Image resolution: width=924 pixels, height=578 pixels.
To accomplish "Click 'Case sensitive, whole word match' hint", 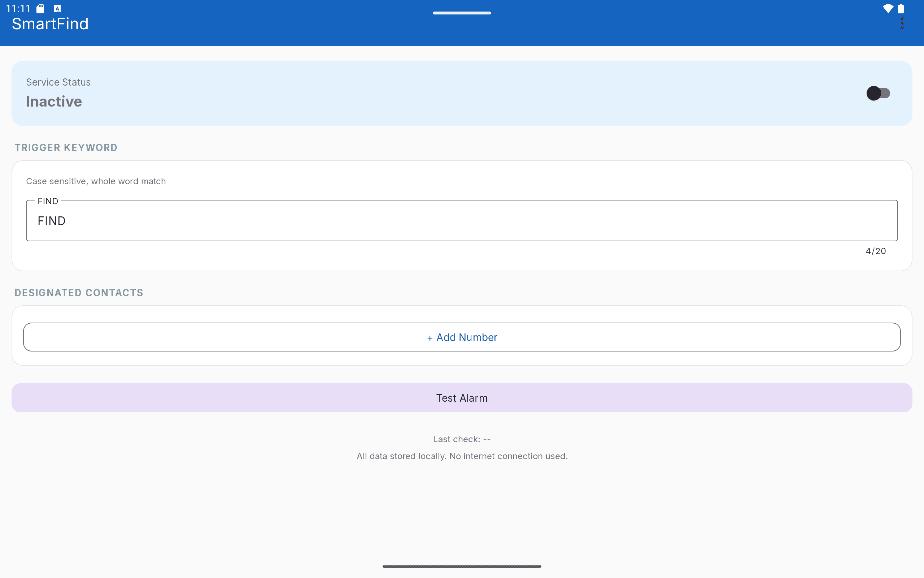I will [x=96, y=181].
